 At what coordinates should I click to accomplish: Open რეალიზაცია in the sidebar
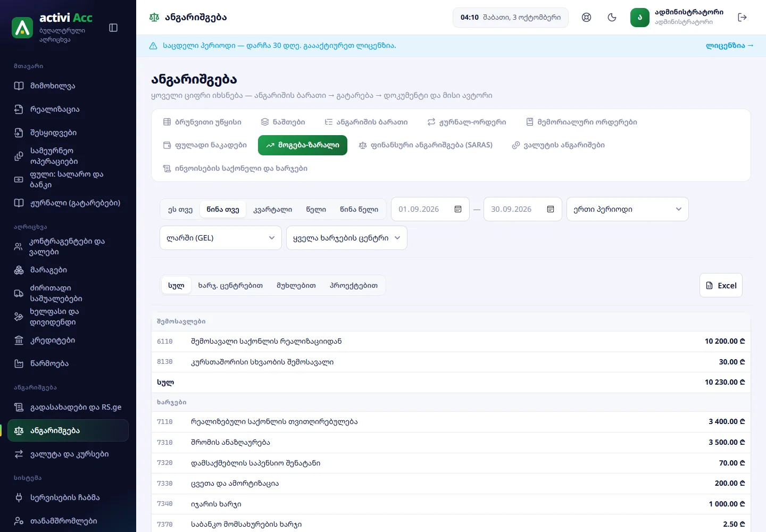(68, 109)
